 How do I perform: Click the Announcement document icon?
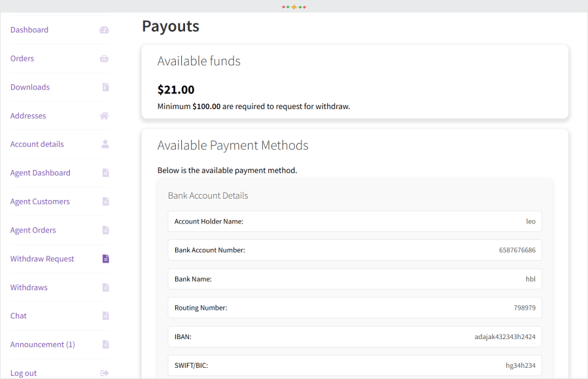coord(106,344)
